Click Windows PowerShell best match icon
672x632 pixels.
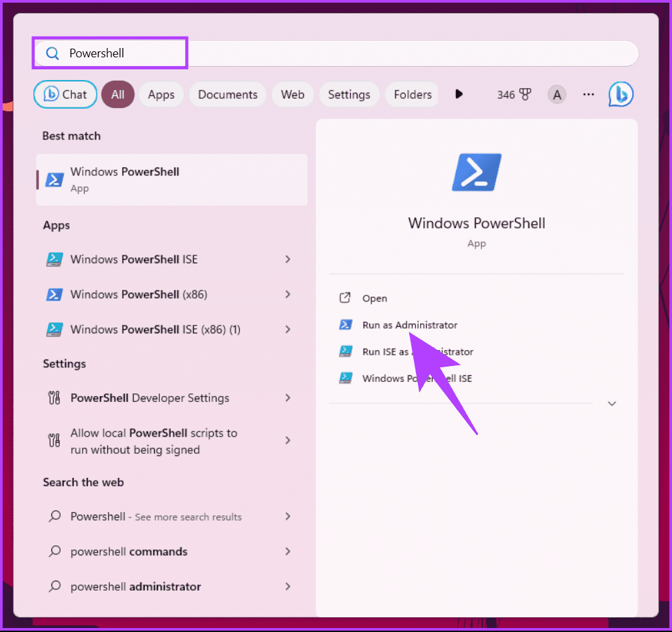pyautogui.click(x=55, y=179)
